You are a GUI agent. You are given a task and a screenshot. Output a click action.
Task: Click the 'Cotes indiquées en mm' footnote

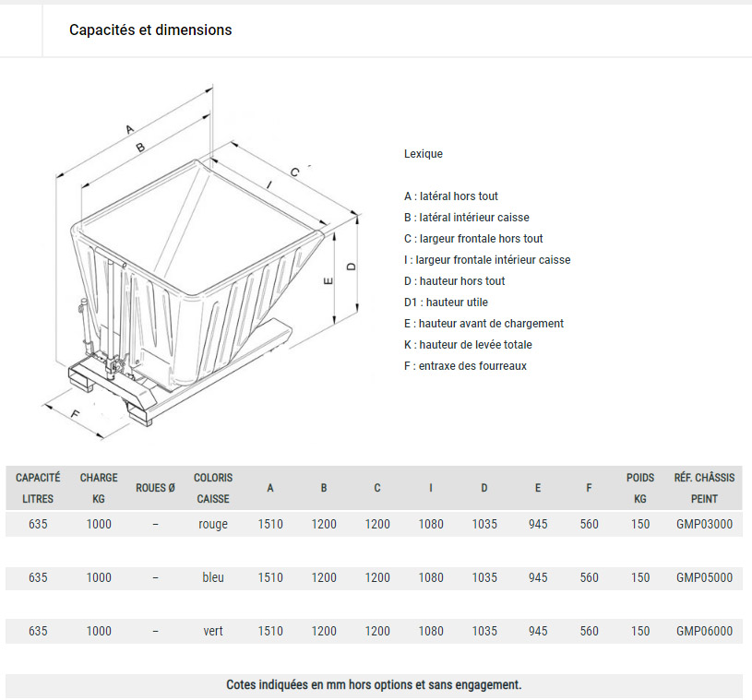[374, 684]
